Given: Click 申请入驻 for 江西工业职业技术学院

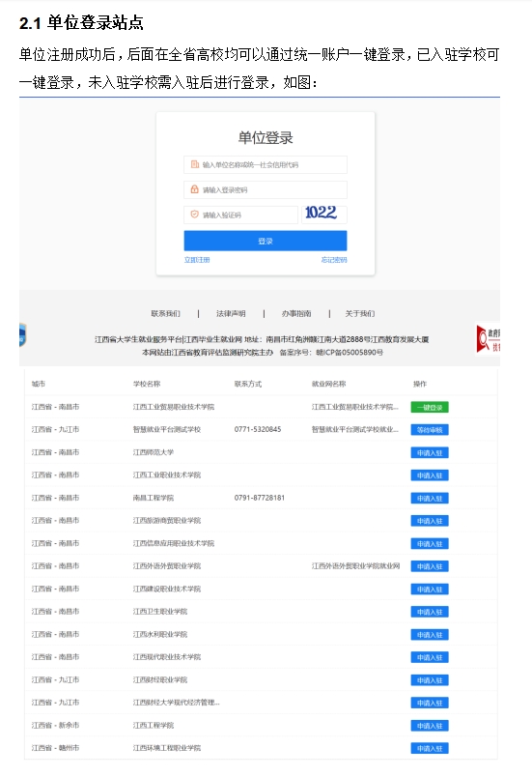Looking at the screenshot, I should [430, 475].
